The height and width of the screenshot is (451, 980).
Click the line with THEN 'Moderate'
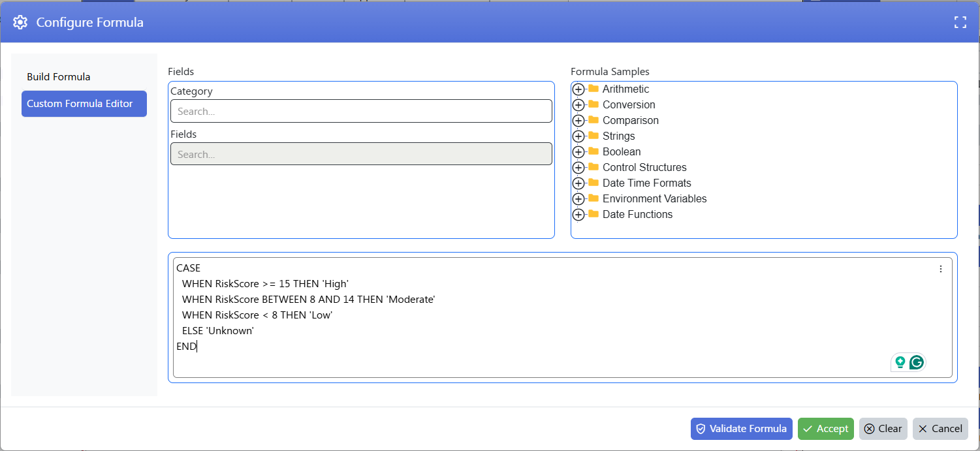pos(308,300)
